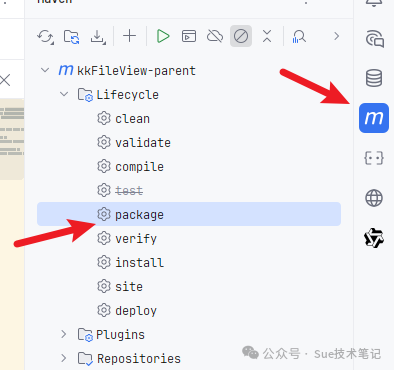This screenshot has width=394, height=370.
Task: Show more toolbar items with right chevron
Action: coord(337,36)
